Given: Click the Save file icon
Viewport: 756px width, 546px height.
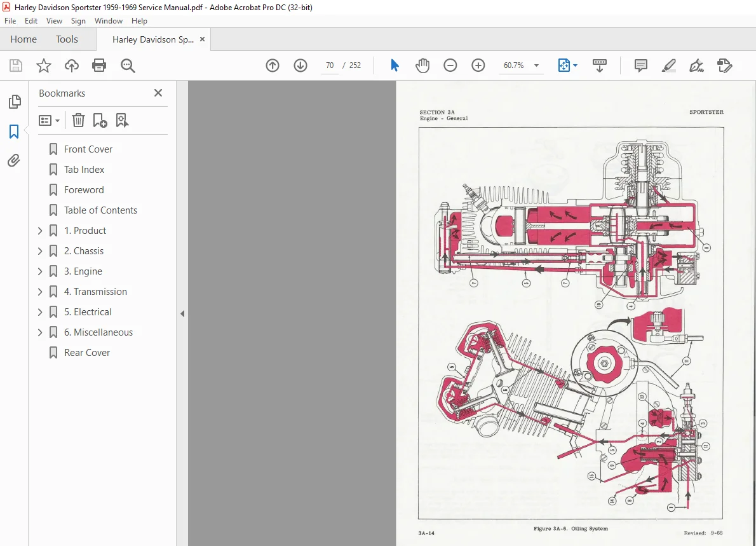Looking at the screenshot, I should coord(16,65).
